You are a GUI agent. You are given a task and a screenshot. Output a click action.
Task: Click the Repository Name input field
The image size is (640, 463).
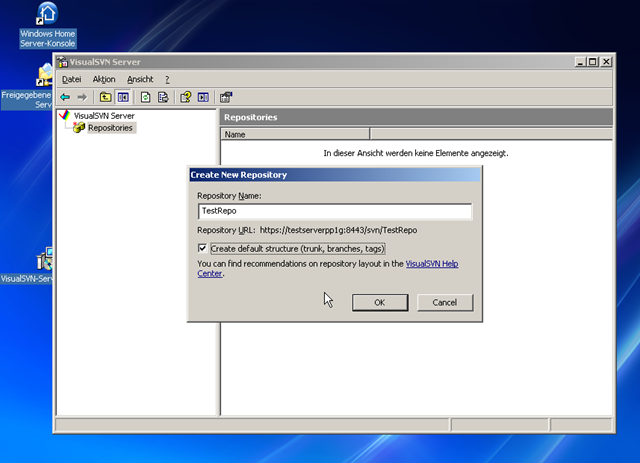[335, 211]
